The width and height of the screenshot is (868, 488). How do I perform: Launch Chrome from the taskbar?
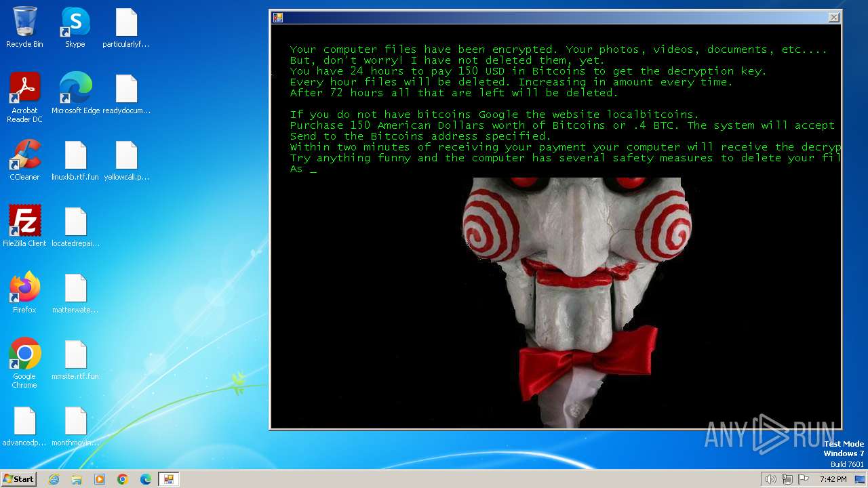tap(123, 479)
